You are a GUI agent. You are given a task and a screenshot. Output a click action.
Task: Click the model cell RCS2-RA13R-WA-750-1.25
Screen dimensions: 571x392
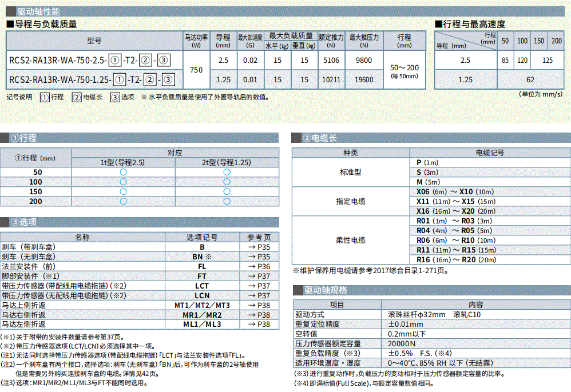tap(94, 79)
